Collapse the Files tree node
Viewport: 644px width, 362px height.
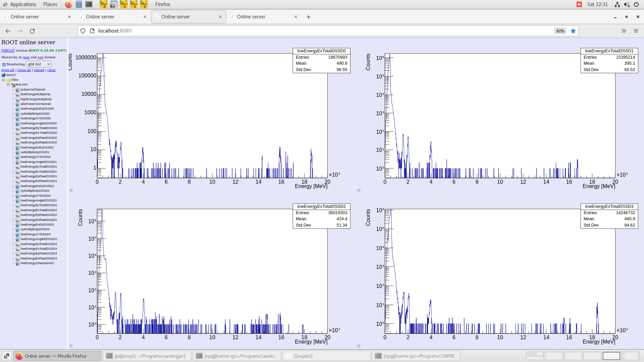pyautogui.click(x=3, y=80)
